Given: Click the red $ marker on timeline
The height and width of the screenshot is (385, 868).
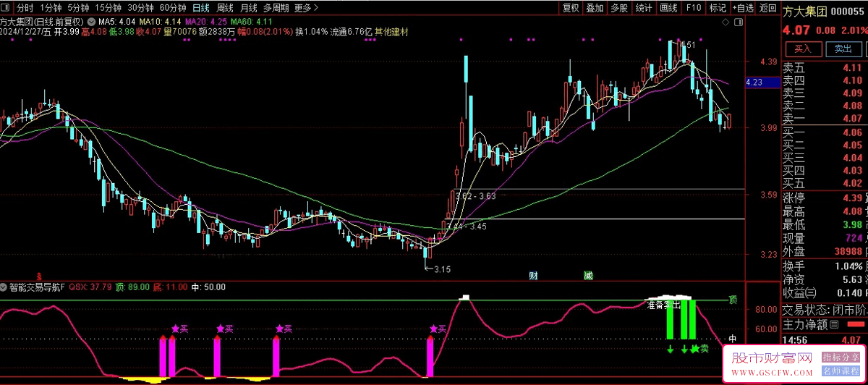Looking at the screenshot, I should pos(38,276).
